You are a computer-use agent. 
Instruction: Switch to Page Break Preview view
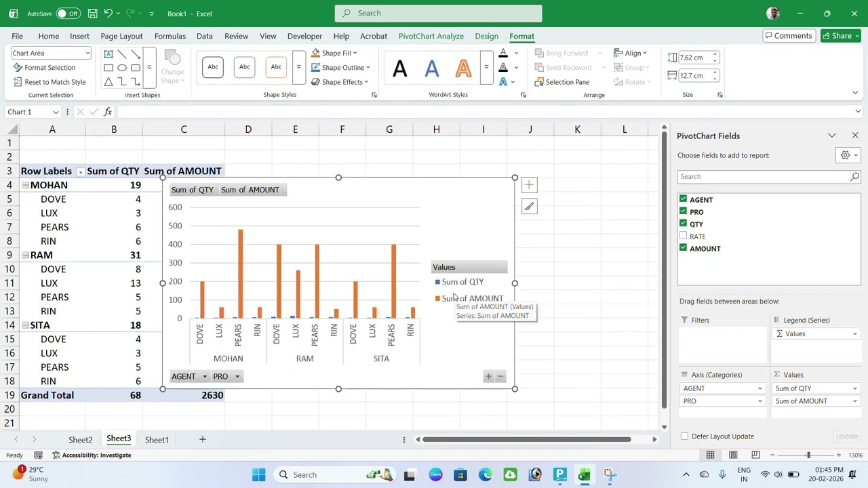755,455
